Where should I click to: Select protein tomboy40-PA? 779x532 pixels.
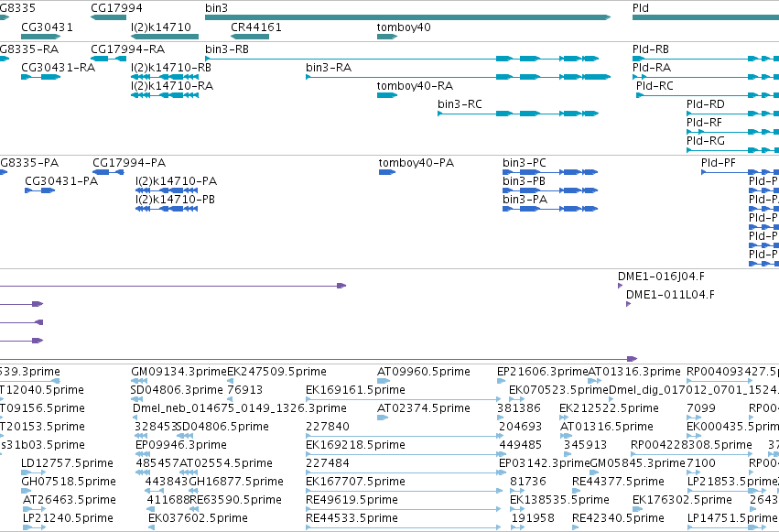(387, 172)
